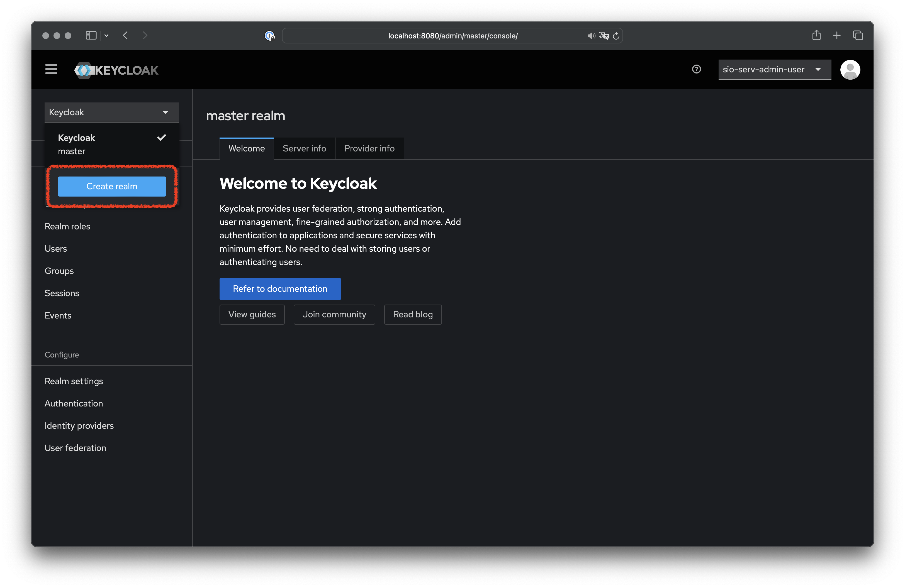905x588 pixels.
Task: Click the translate page icon
Action: tap(604, 36)
